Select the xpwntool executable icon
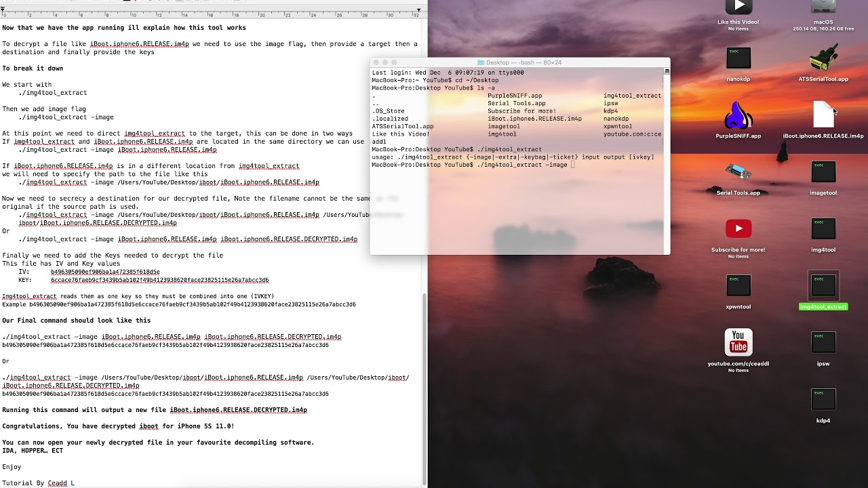 [x=738, y=285]
